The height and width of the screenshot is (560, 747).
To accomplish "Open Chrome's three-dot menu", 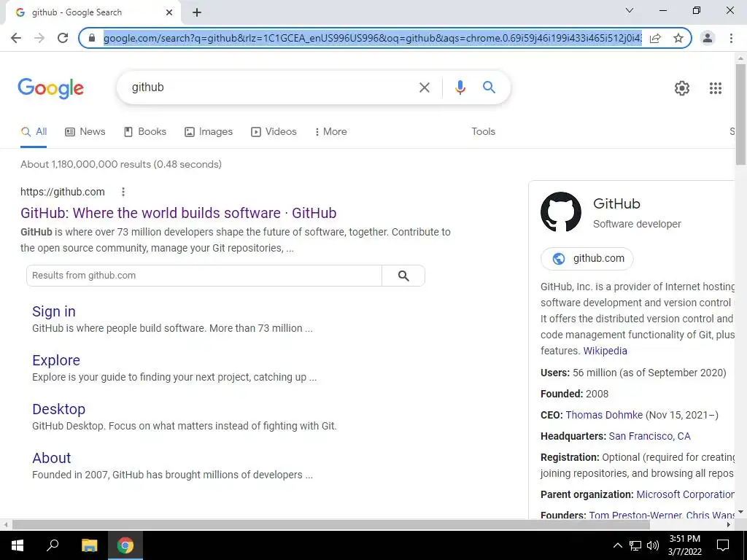I will click(x=731, y=38).
